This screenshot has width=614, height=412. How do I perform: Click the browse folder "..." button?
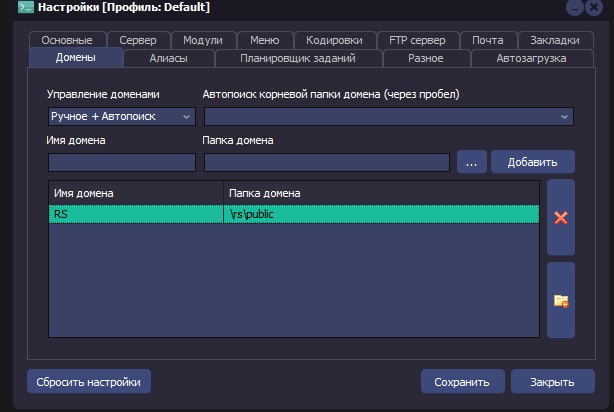tap(471, 162)
